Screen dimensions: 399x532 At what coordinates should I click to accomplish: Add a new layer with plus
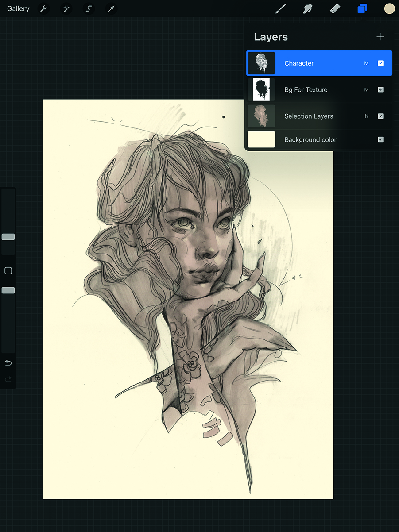pyautogui.click(x=380, y=37)
